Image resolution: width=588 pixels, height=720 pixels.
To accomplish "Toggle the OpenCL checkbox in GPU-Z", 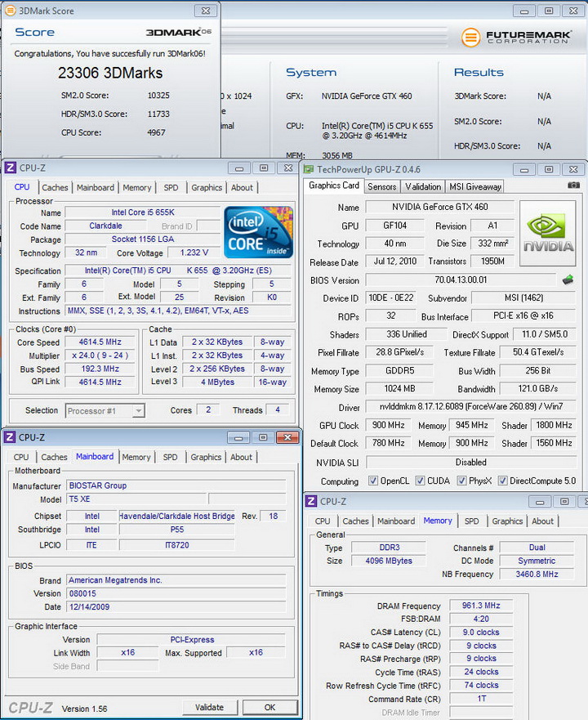I will point(373,481).
